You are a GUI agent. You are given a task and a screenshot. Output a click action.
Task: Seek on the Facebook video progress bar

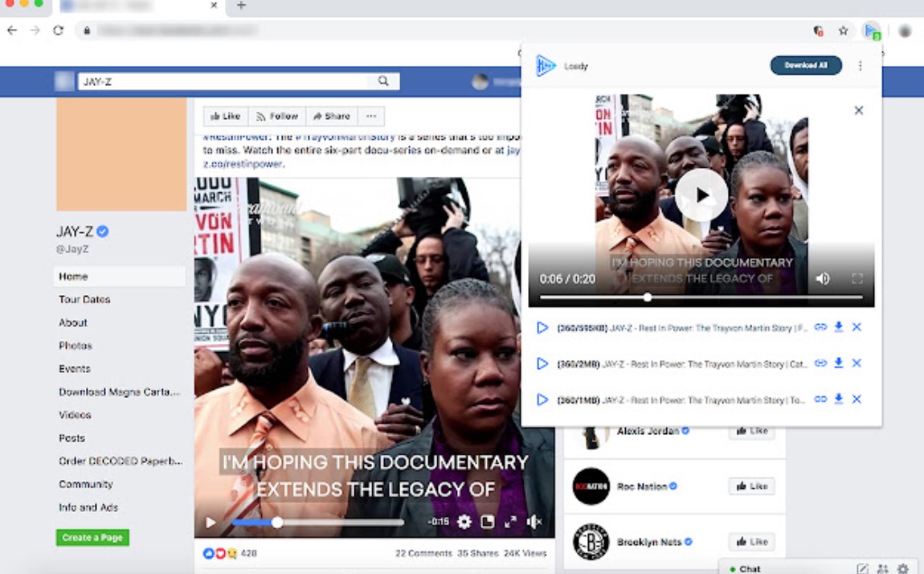click(318, 522)
